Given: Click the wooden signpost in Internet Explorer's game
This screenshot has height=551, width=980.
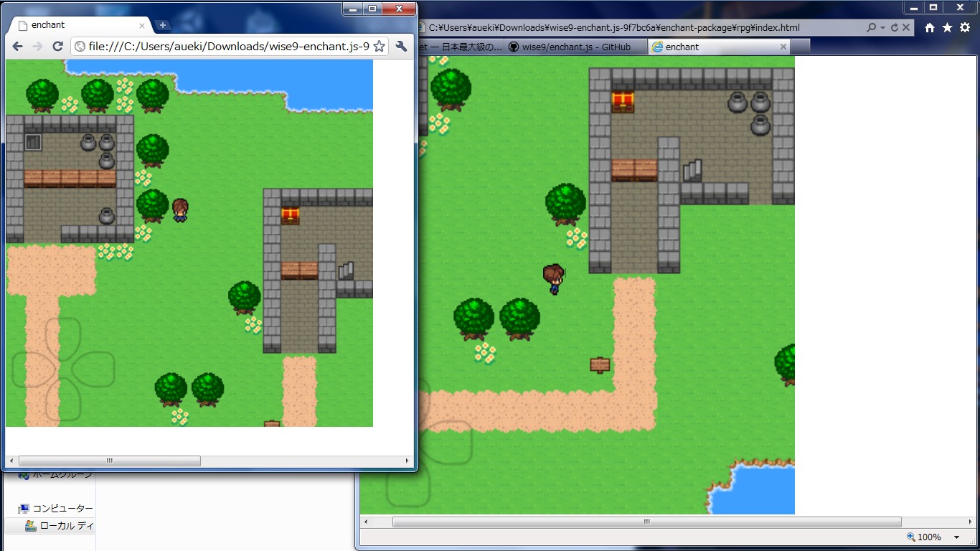Looking at the screenshot, I should (600, 365).
